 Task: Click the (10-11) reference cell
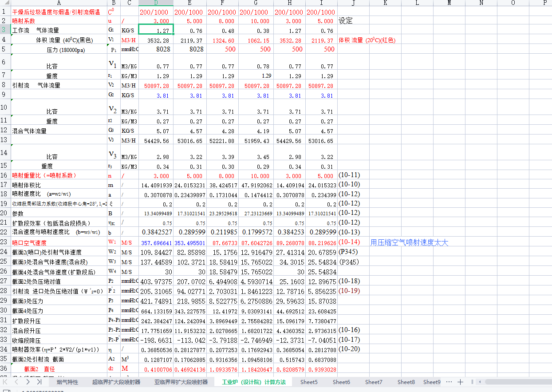[x=353, y=175]
